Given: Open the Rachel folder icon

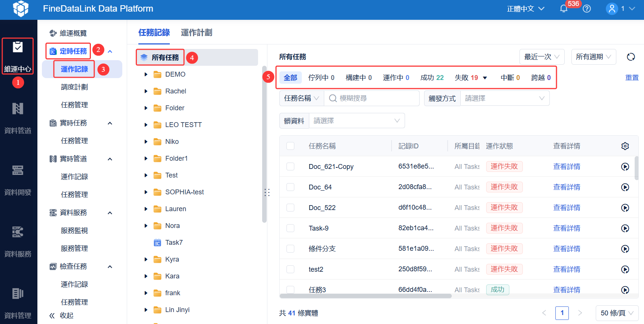Looking at the screenshot, I should (x=157, y=91).
